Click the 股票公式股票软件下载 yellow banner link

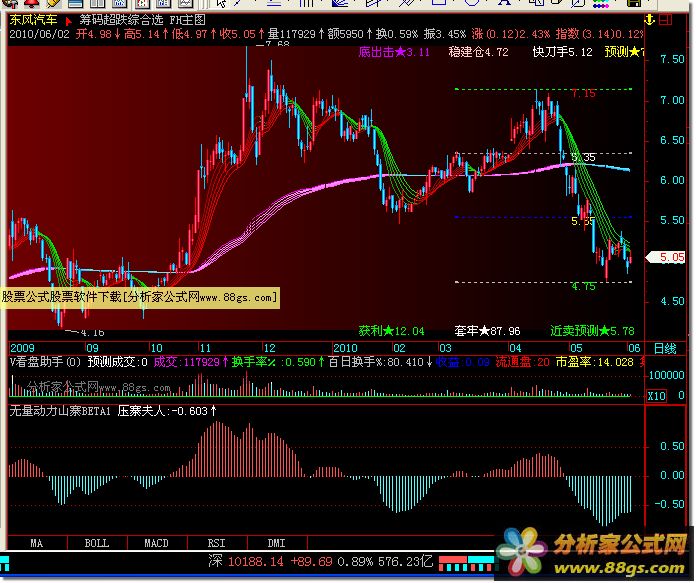pyautogui.click(x=139, y=297)
